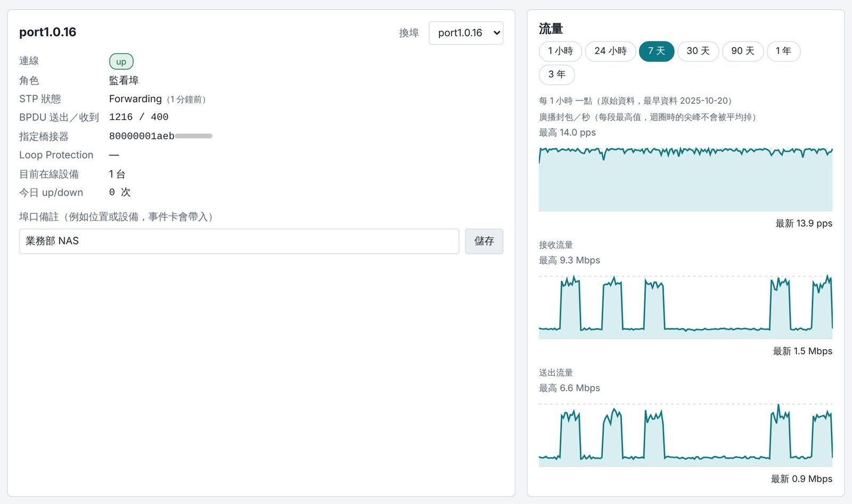Click the 最新 1.5 Mbps label
852x504 pixels.
802,351
